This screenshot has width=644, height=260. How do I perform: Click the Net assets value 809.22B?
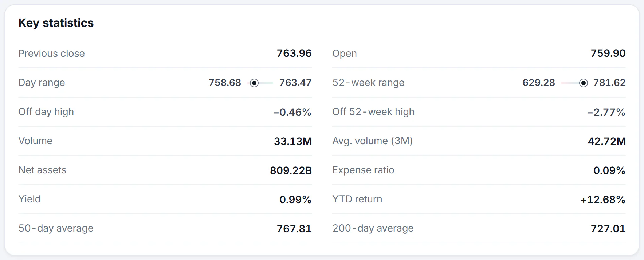(291, 170)
